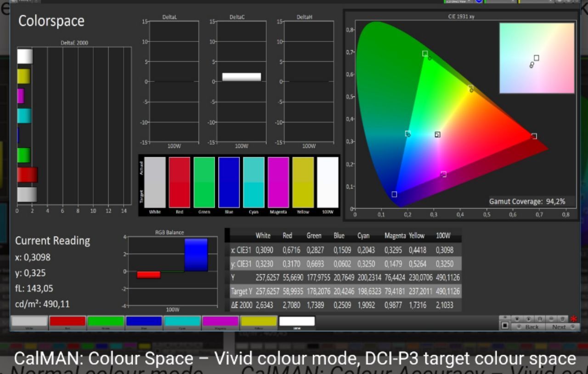Click the magenta bar in DeltaE 2000 chart
The image size is (588, 374).
[21, 96]
